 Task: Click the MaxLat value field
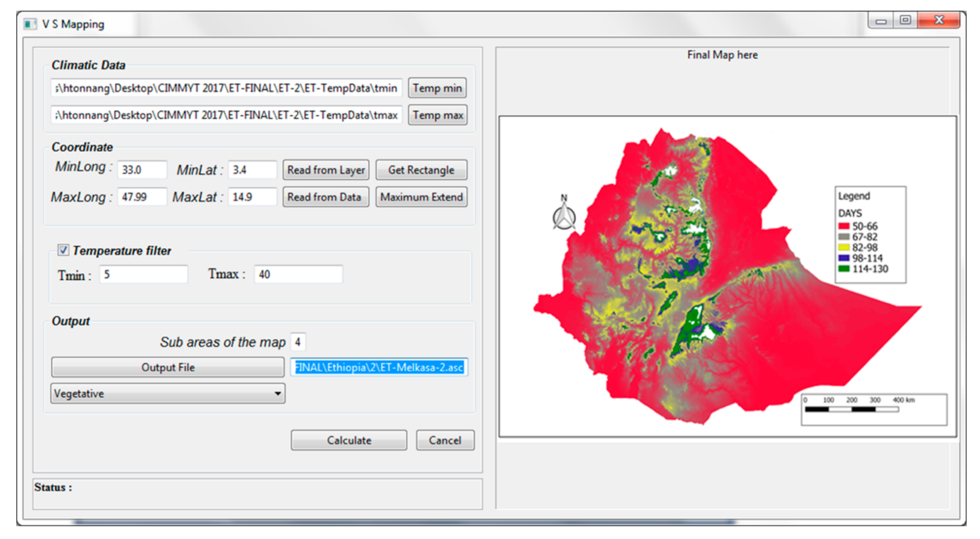252,197
